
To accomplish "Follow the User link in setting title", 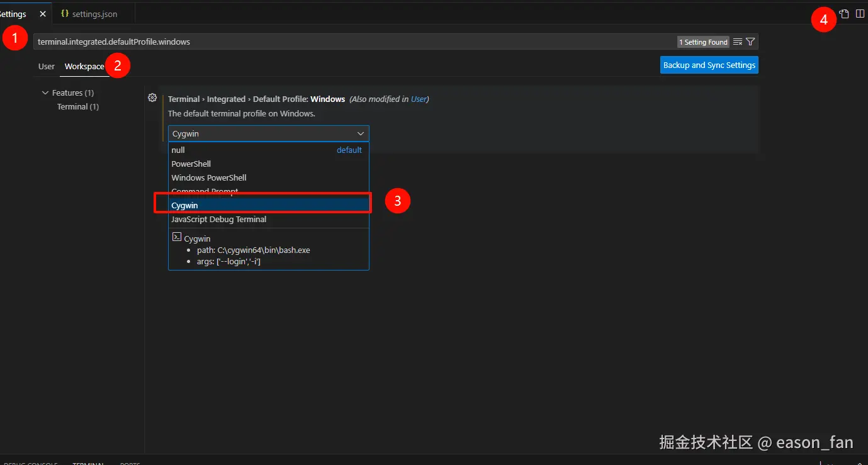I will 419,99.
